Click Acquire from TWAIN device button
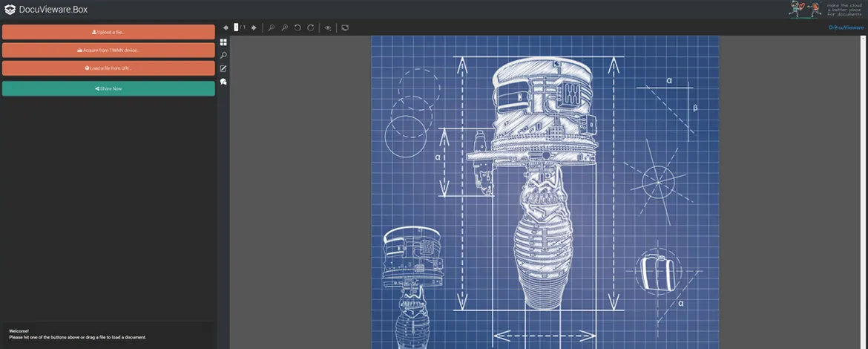 [108, 50]
